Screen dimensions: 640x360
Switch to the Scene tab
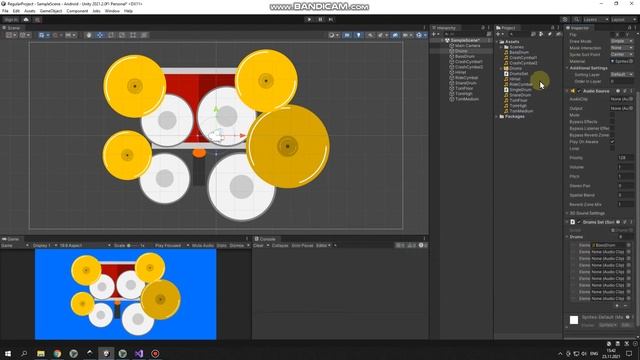[x=11, y=28]
